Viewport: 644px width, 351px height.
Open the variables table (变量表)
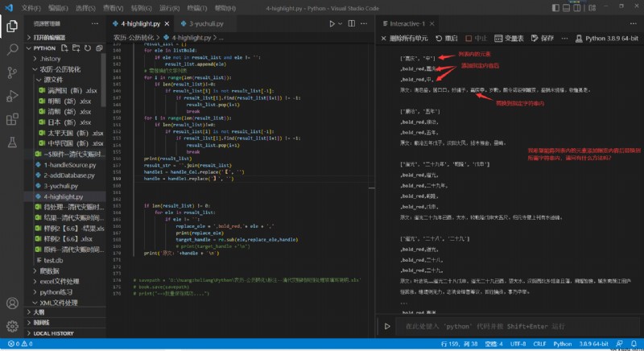tap(509, 38)
